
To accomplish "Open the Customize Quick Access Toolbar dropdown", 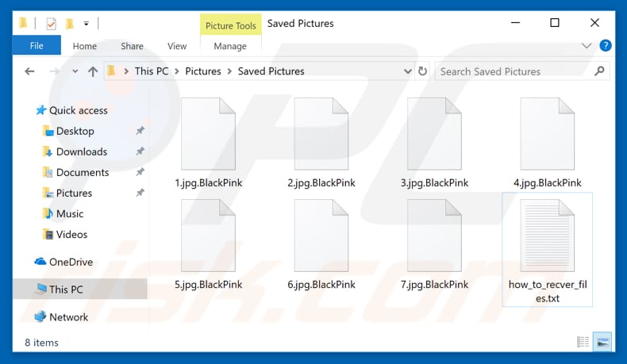I will pyautogui.click(x=86, y=24).
